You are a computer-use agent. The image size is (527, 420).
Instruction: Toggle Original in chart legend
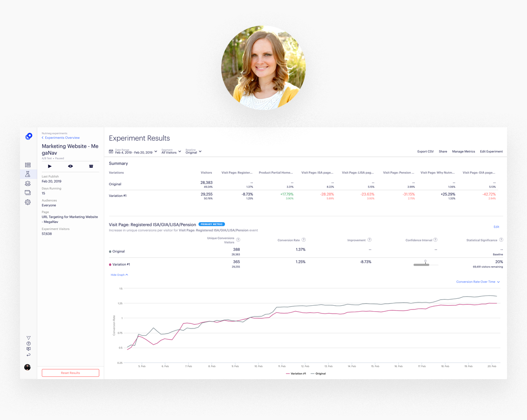(x=319, y=374)
